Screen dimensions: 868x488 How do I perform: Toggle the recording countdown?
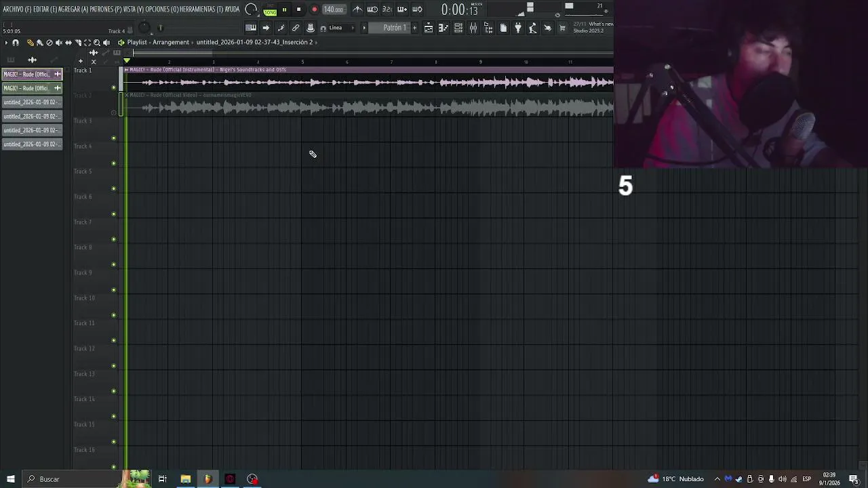[387, 9]
